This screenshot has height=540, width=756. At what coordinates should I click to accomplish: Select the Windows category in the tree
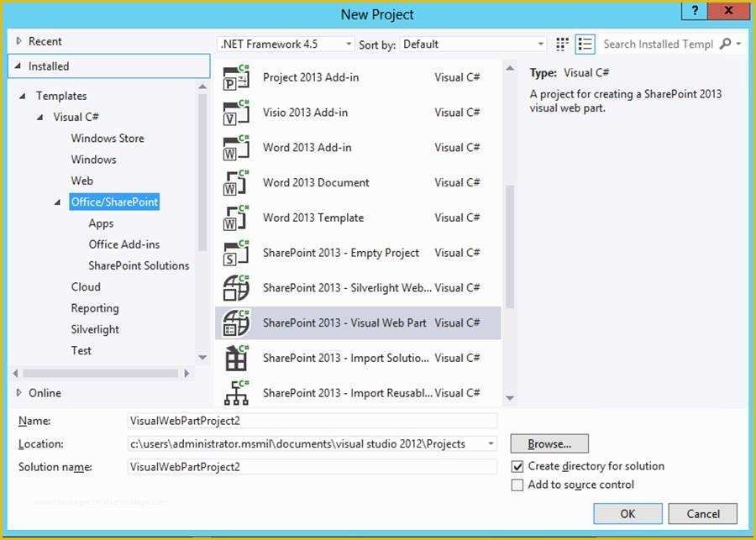(x=93, y=160)
